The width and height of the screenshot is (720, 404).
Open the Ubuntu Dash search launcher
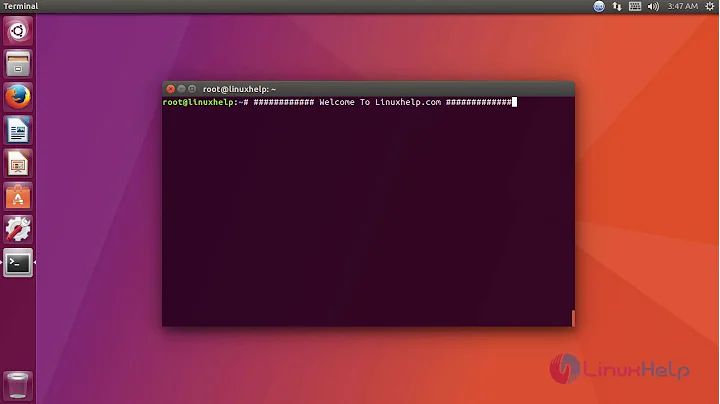18,31
